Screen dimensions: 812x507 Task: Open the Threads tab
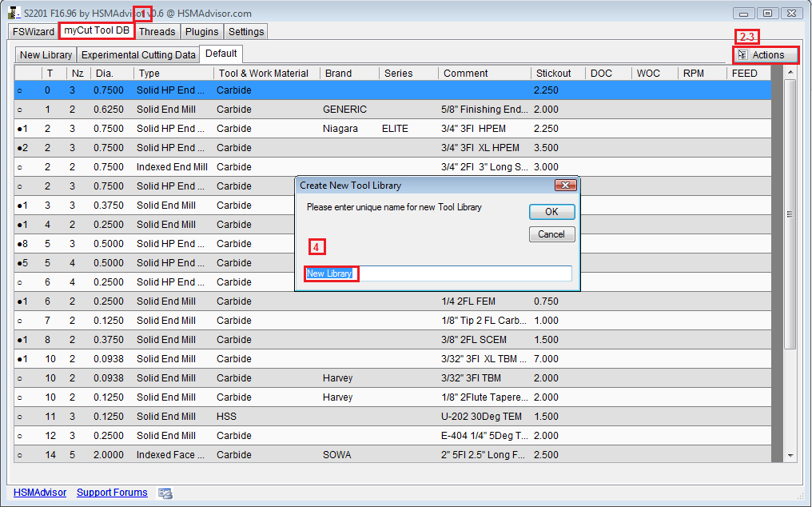click(157, 32)
